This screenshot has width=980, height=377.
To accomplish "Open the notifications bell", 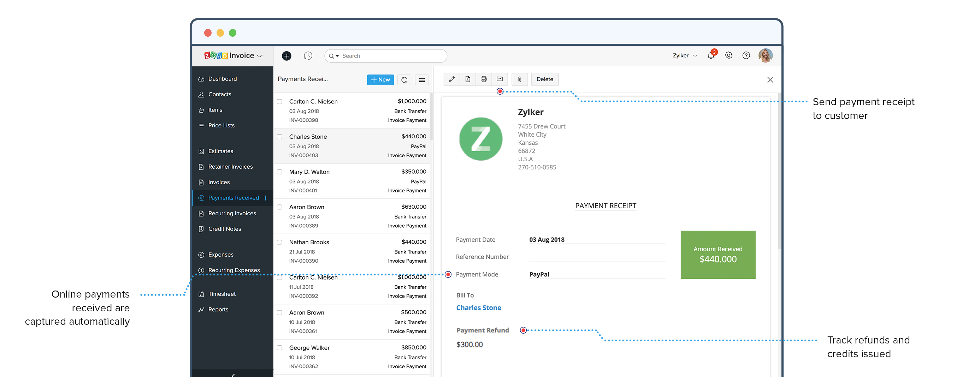I will pos(711,55).
